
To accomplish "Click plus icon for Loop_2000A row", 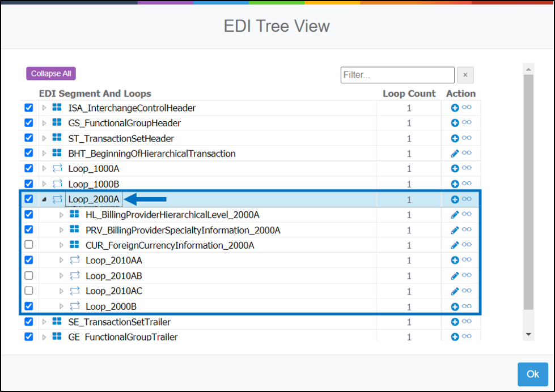I will point(455,199).
